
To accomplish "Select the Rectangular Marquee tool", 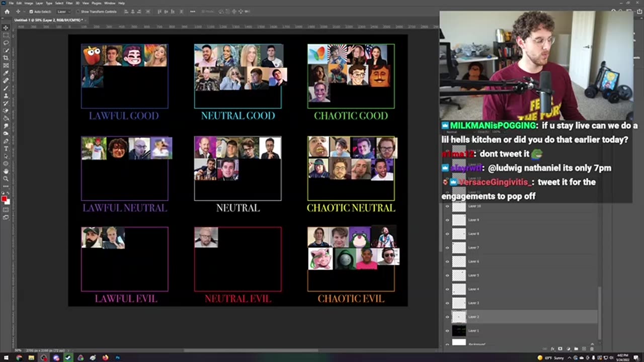I will click(x=6, y=35).
